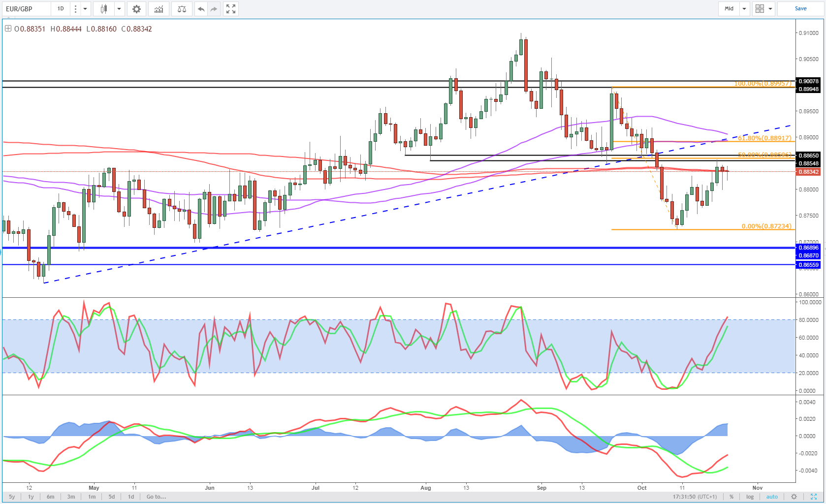The image size is (826, 504).
Task: Click the Undo arrow icon
Action: click(x=201, y=9)
